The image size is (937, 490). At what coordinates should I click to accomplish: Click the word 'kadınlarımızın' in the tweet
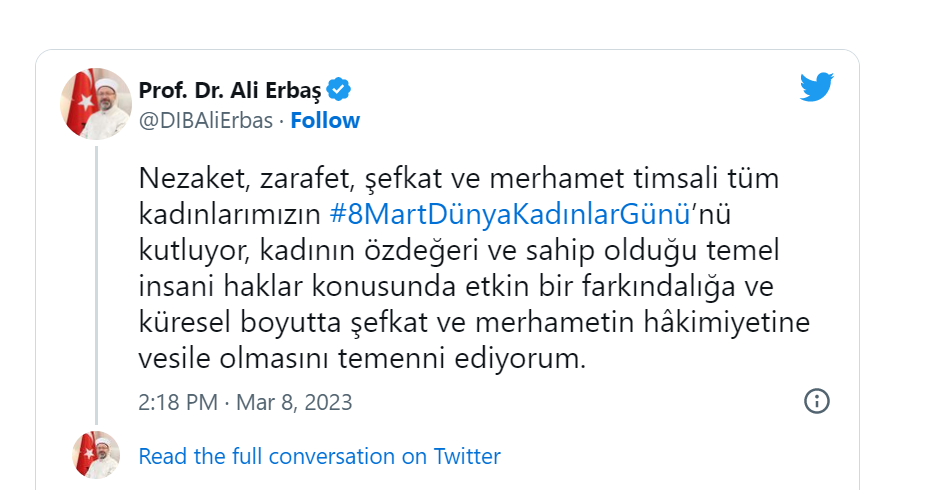point(231,213)
